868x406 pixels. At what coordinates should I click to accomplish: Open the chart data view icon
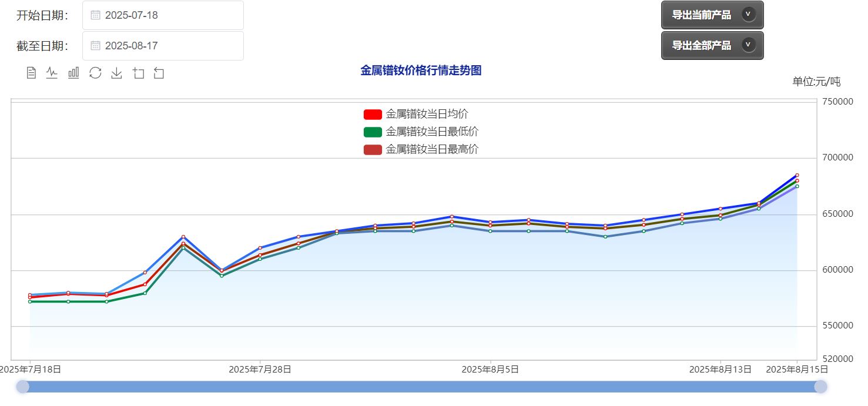(32, 73)
